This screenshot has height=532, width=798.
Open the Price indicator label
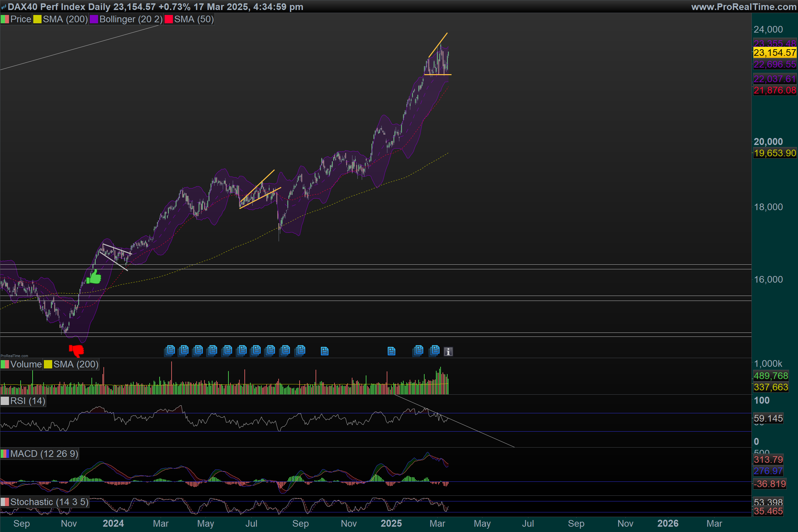[x=20, y=19]
